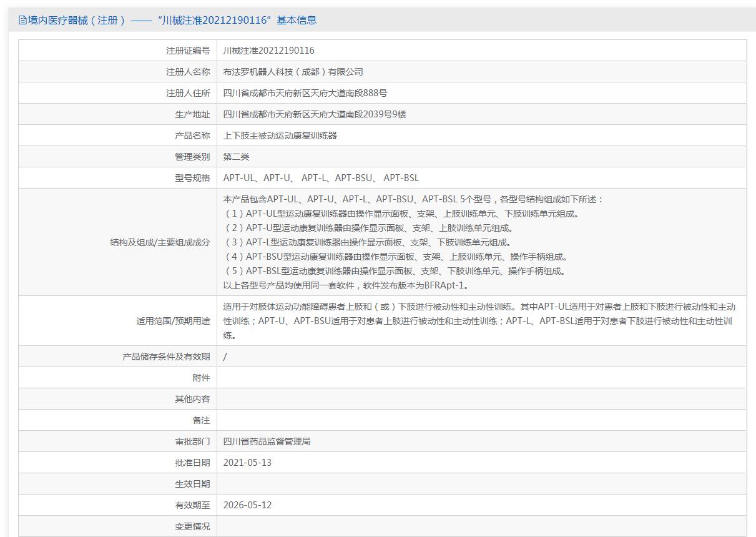Click the line describing （4）APT-BSU型
The height and width of the screenshot is (537, 756).
tap(396, 257)
